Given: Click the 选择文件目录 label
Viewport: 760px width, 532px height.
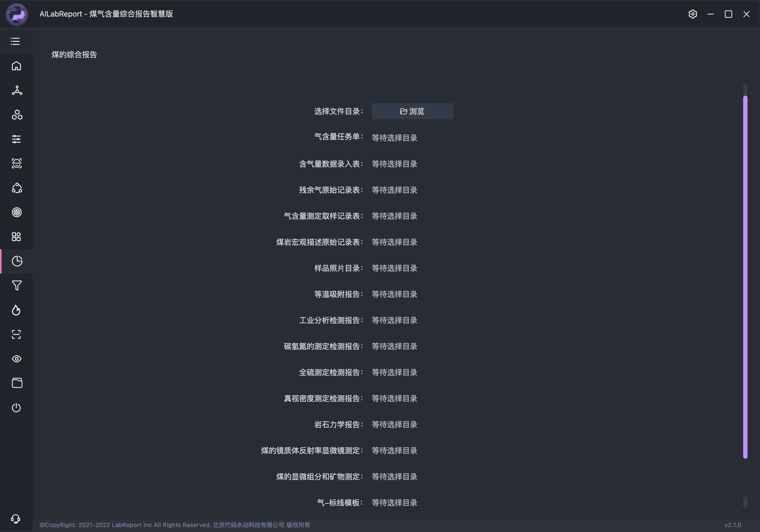Looking at the screenshot, I should (x=338, y=111).
